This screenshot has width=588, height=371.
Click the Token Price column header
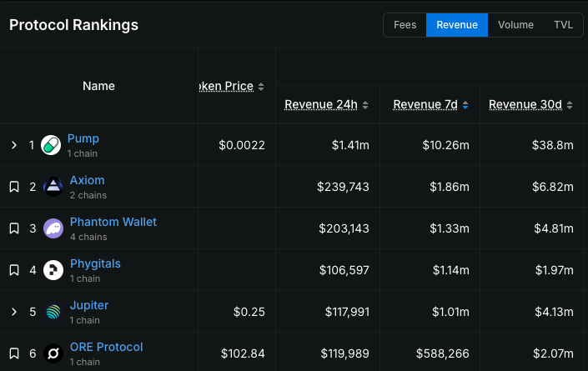click(227, 86)
